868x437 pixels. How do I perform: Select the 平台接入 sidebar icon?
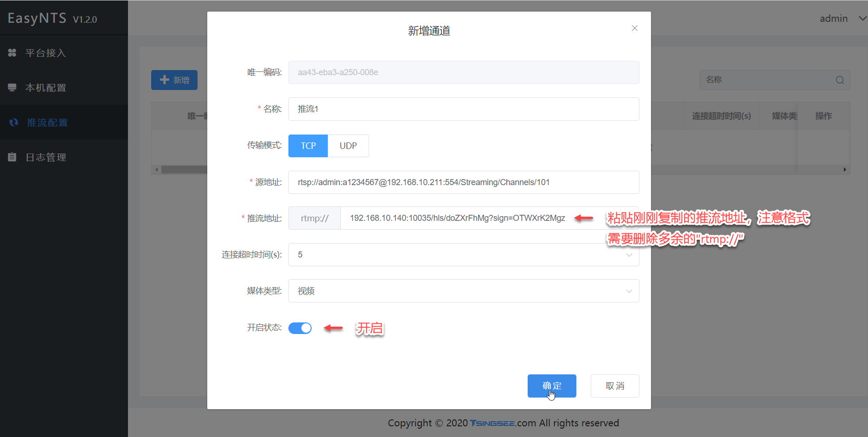pyautogui.click(x=12, y=52)
